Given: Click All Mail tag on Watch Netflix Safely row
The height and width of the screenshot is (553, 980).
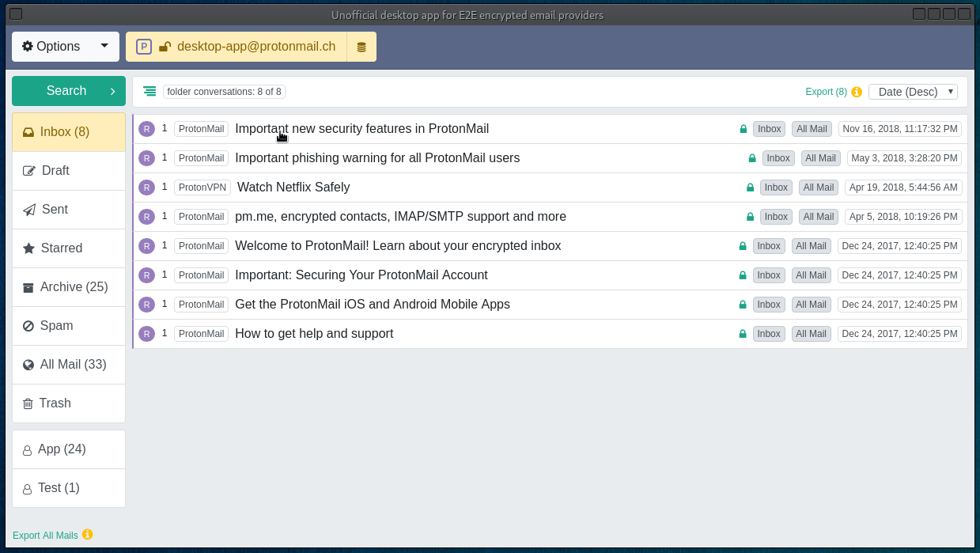Looking at the screenshot, I should (x=819, y=187).
